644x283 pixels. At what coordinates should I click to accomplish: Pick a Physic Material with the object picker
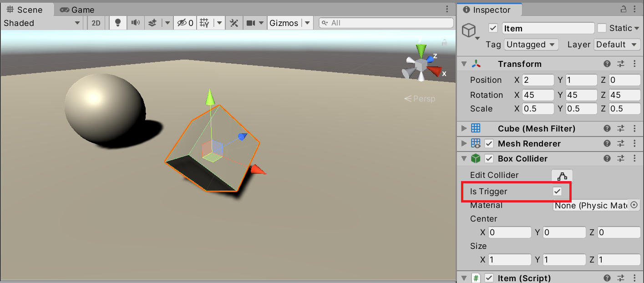tap(634, 205)
